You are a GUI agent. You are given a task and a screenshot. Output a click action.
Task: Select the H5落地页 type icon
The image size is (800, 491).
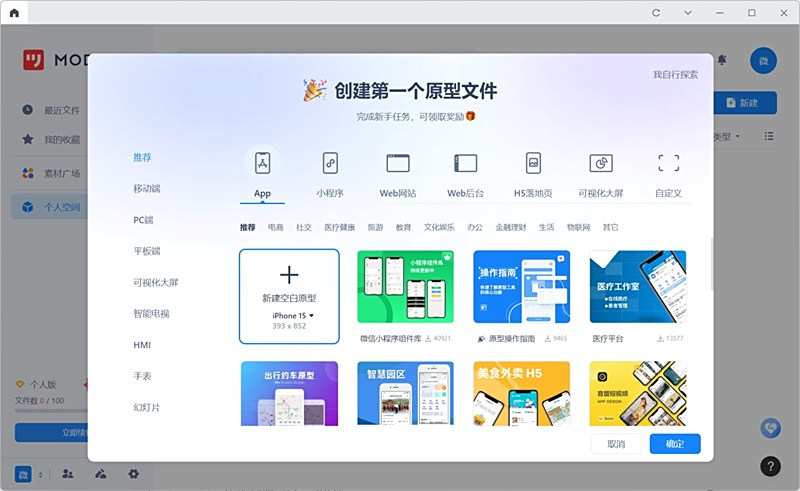pos(533,163)
